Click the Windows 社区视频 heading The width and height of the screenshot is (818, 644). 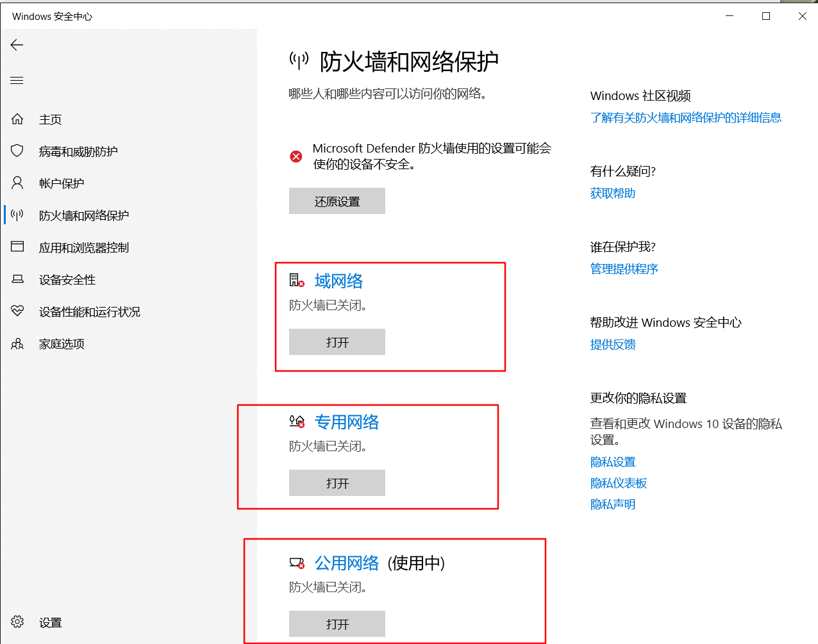(x=640, y=95)
